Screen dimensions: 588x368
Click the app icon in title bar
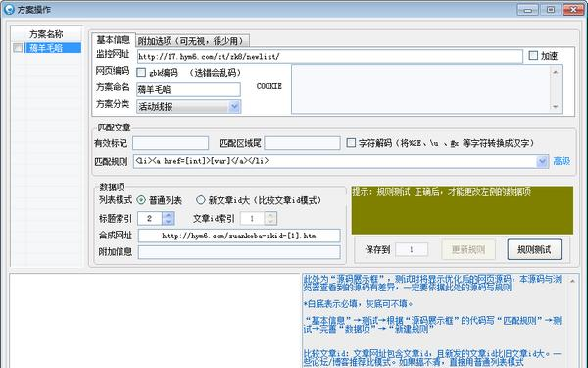coord(9,10)
